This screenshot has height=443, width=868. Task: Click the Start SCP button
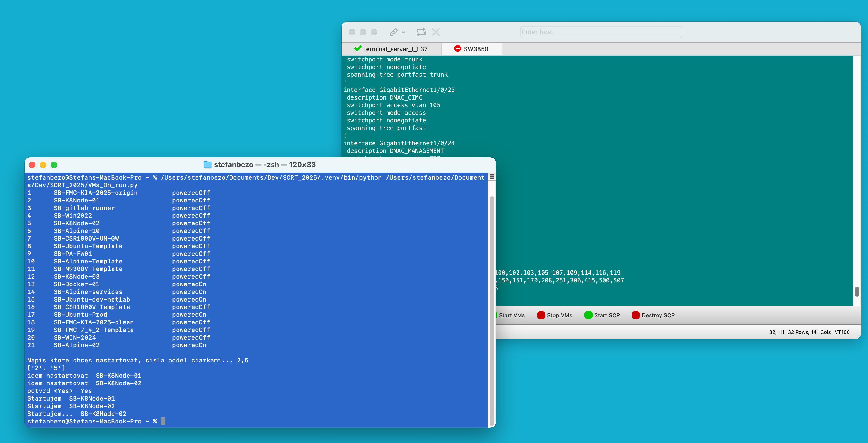[606, 315]
